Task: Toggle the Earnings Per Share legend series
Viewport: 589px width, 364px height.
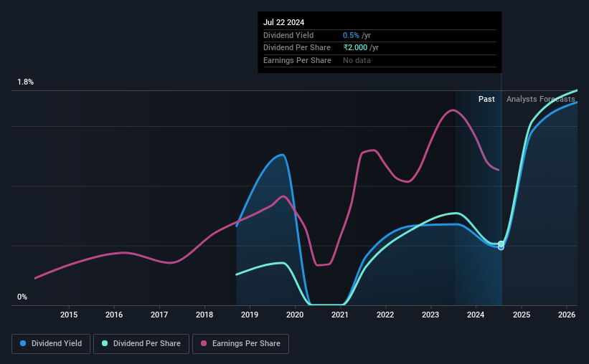Action: [240, 344]
